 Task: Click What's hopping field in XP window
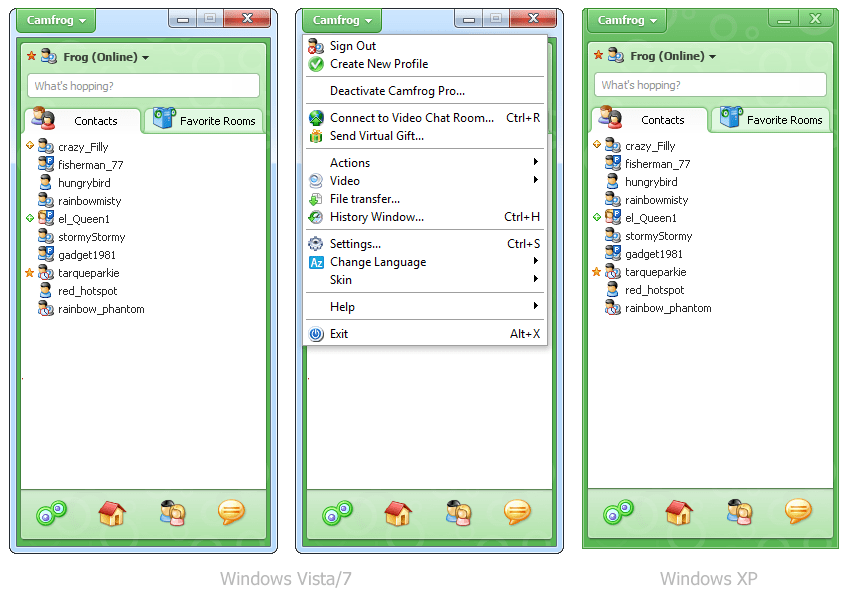pyautogui.click(x=710, y=85)
